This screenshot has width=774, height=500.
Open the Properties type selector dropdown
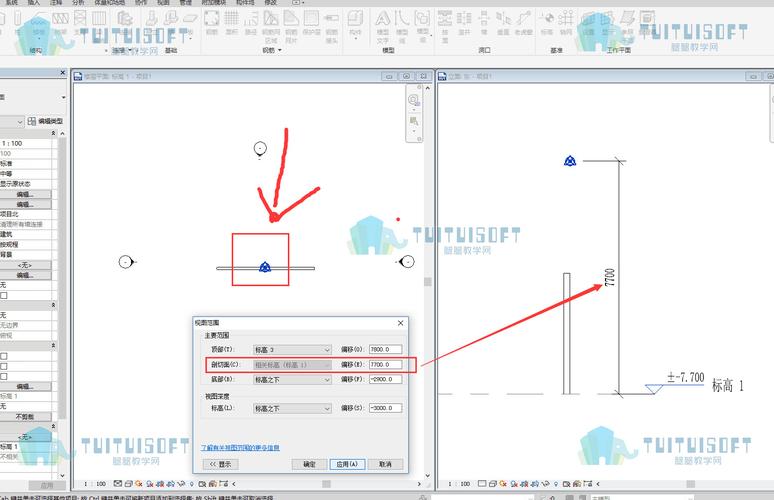pos(64,97)
